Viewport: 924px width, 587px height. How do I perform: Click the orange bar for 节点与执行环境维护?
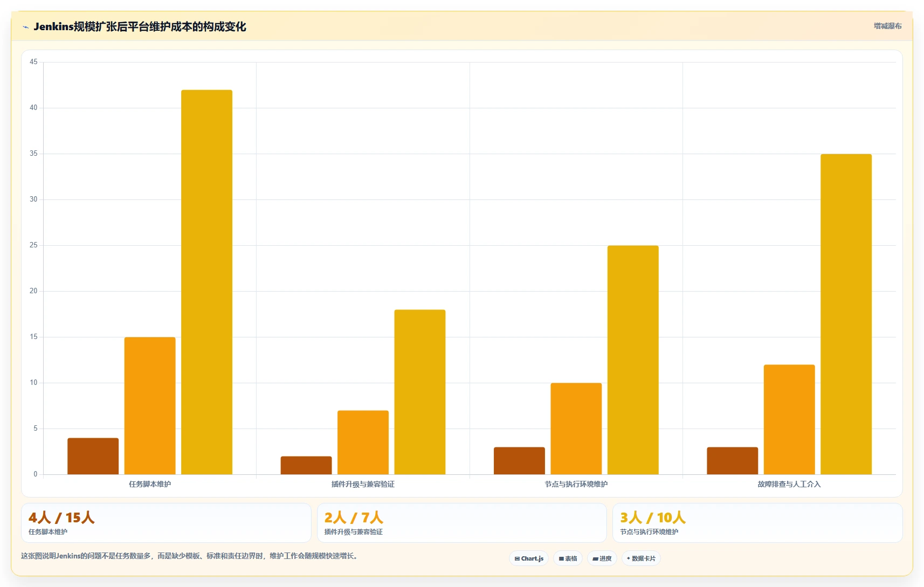click(x=576, y=429)
